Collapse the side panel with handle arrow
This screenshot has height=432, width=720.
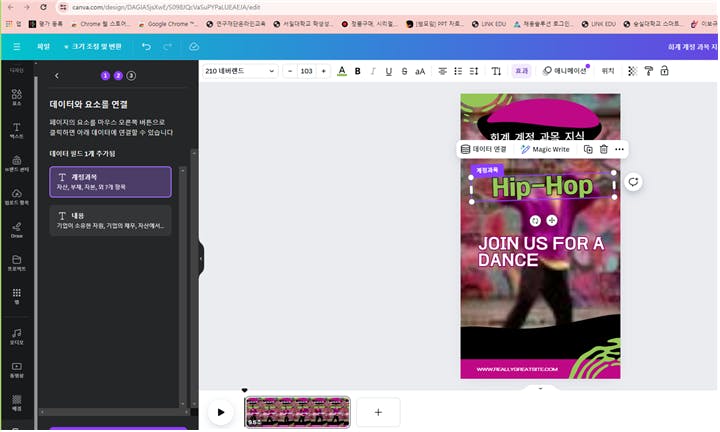click(x=201, y=259)
